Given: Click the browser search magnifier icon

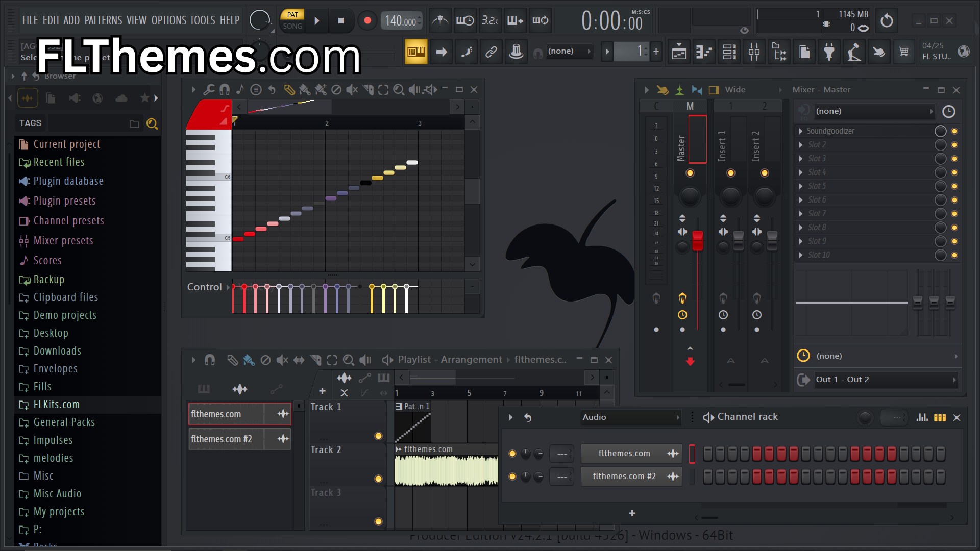Looking at the screenshot, I should 152,123.
